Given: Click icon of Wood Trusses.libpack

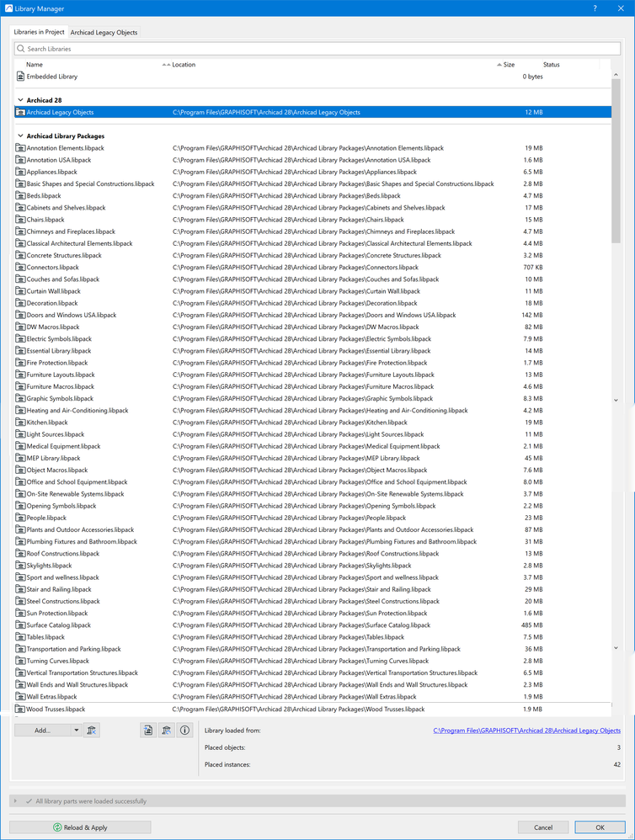Looking at the screenshot, I should [21, 709].
